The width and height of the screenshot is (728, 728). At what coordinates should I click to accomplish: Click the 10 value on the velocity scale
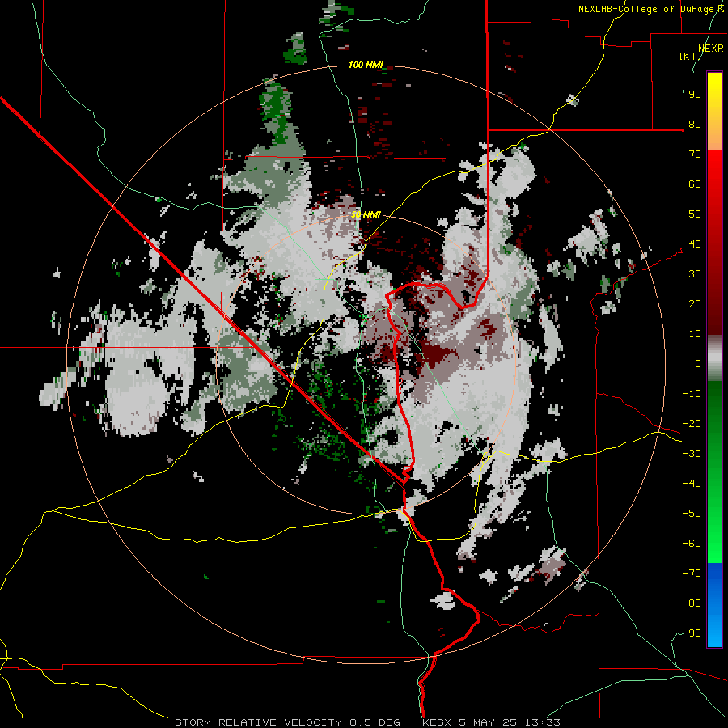click(x=695, y=334)
